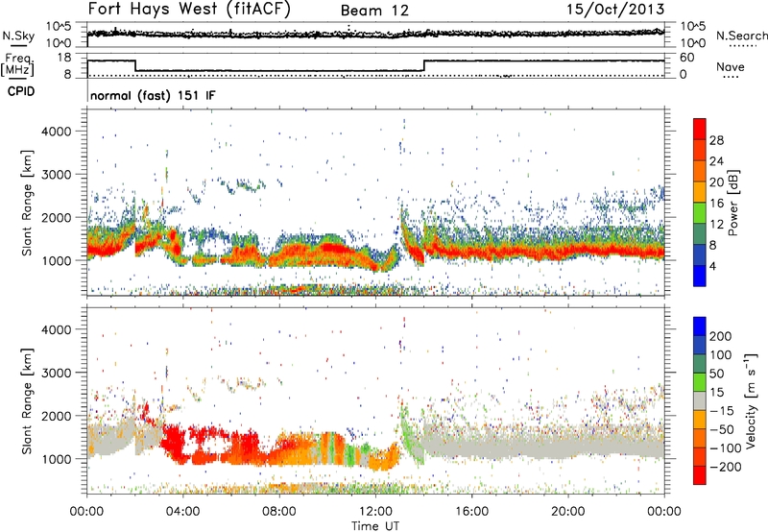Click the 'Freq. [MHz]' label

pos(17,64)
